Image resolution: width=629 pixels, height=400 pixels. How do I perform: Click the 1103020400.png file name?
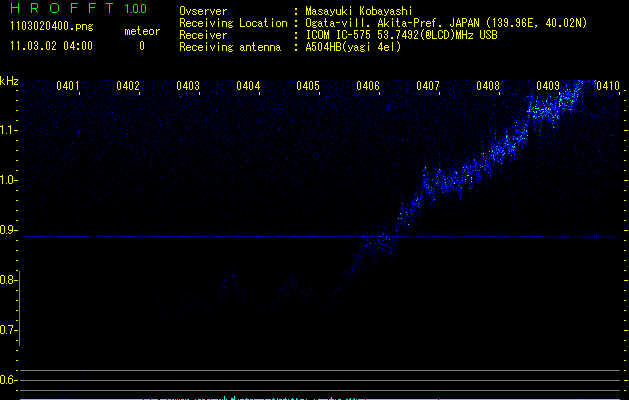[50, 27]
